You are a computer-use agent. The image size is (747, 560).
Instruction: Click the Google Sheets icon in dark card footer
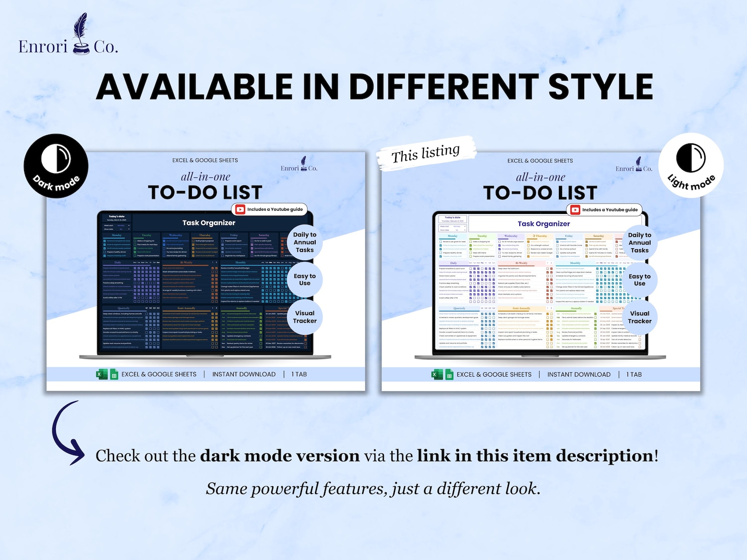114,375
